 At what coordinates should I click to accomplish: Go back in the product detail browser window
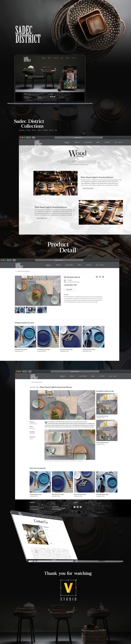coord(8,260)
